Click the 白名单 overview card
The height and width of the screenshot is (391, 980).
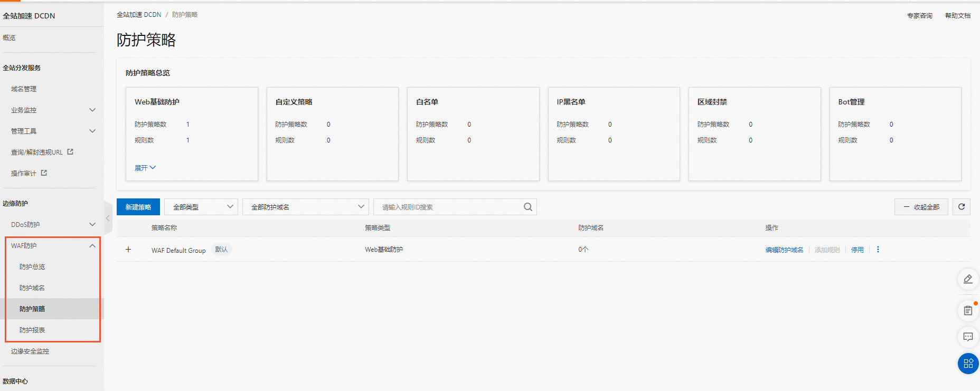click(x=473, y=134)
